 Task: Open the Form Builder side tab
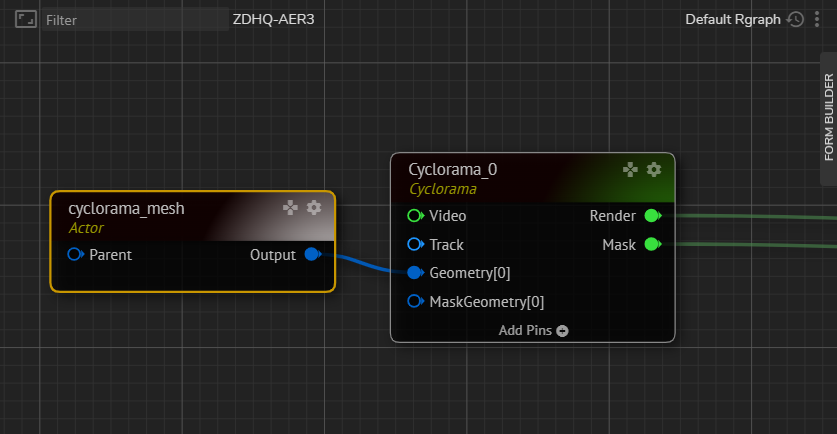pyautogui.click(x=828, y=117)
